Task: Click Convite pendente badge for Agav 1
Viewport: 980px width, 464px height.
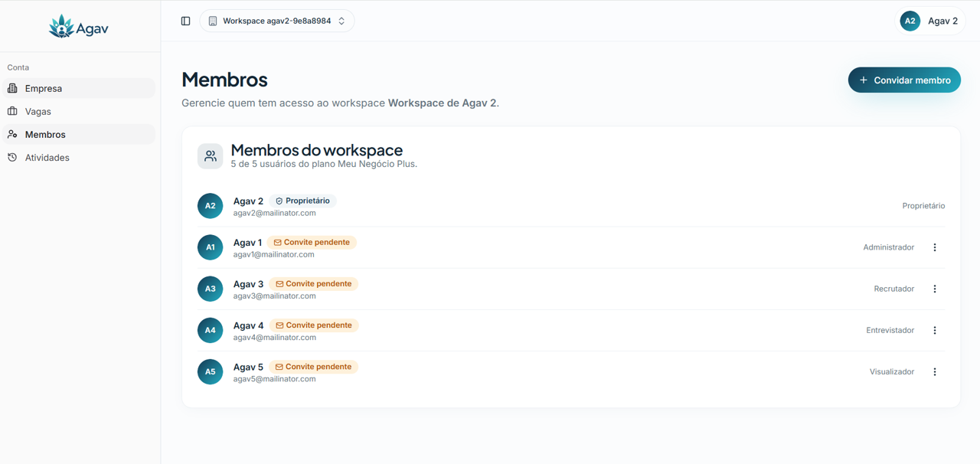Action: pyautogui.click(x=312, y=242)
